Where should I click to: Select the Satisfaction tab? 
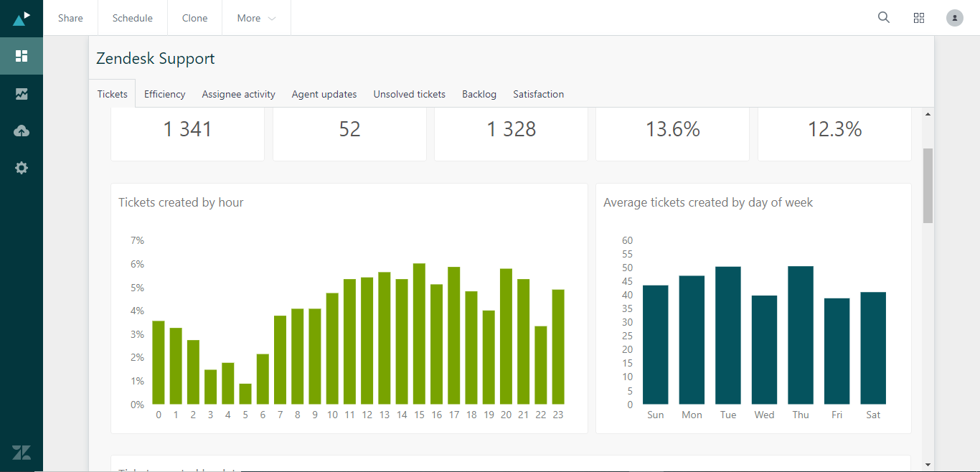tap(538, 94)
